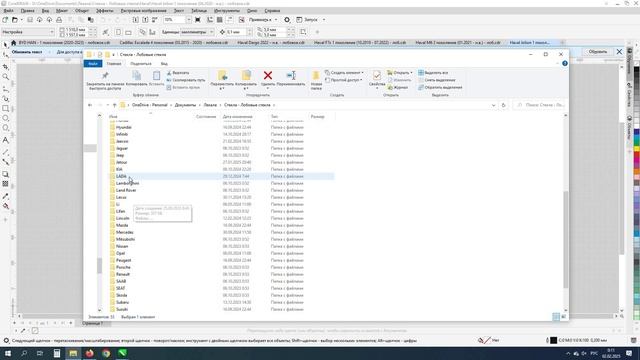The width and height of the screenshot is (640, 360).
Task: Open CorelDRAW Effects menu
Action: (x=105, y=11)
